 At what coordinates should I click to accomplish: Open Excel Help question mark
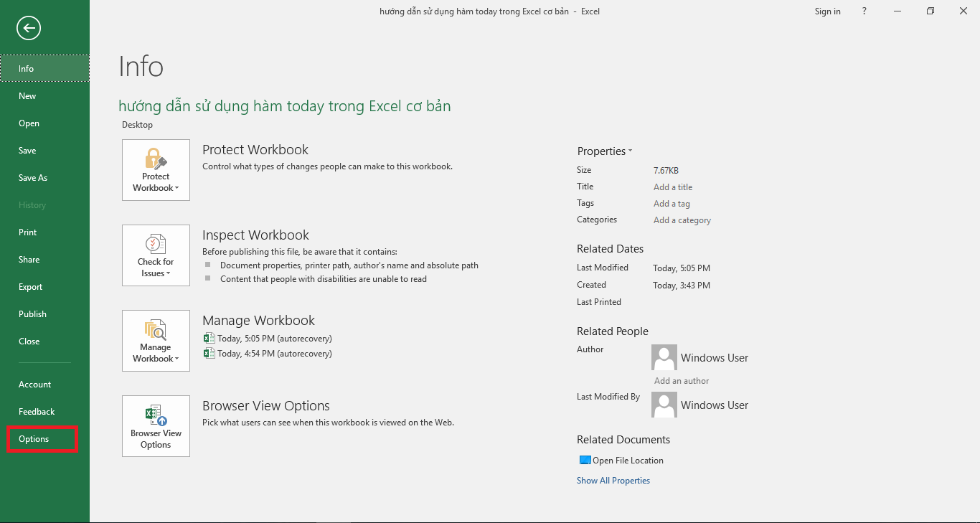(x=864, y=11)
